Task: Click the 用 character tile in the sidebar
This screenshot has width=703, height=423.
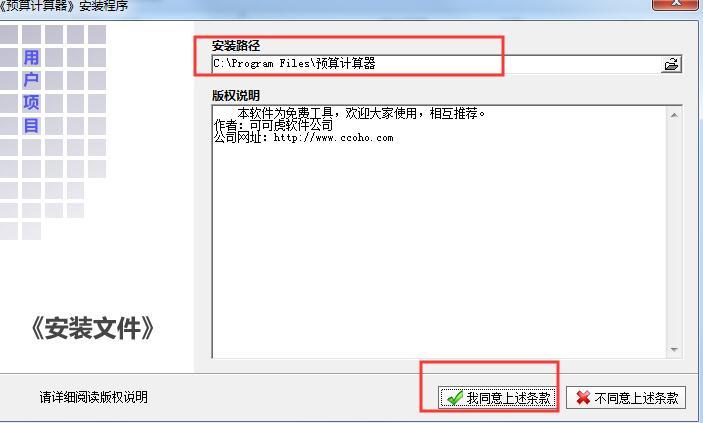Action: pyautogui.click(x=31, y=57)
